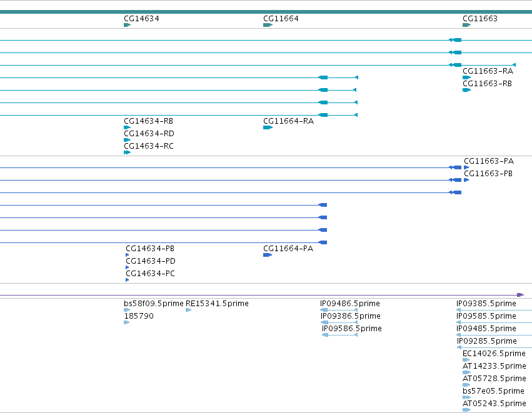Select EST RE15341.5prime label

point(217,304)
